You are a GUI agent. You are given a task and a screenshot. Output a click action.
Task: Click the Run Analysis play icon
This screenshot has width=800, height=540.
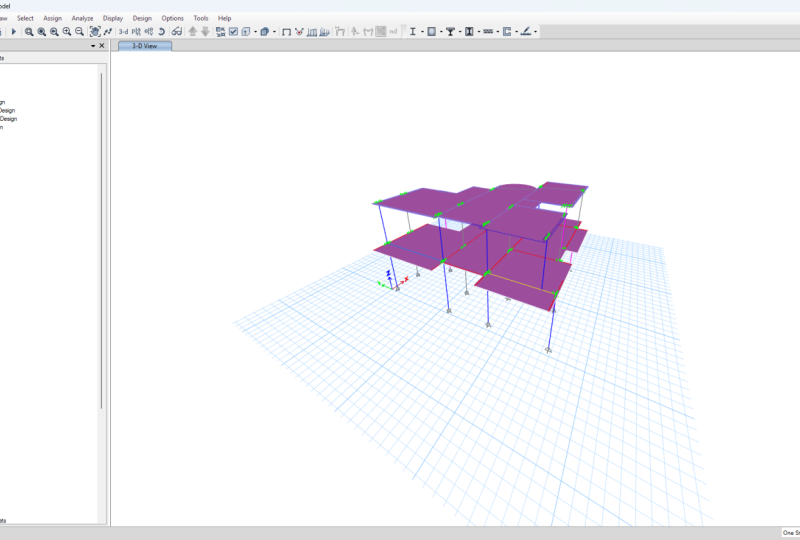click(x=14, y=32)
